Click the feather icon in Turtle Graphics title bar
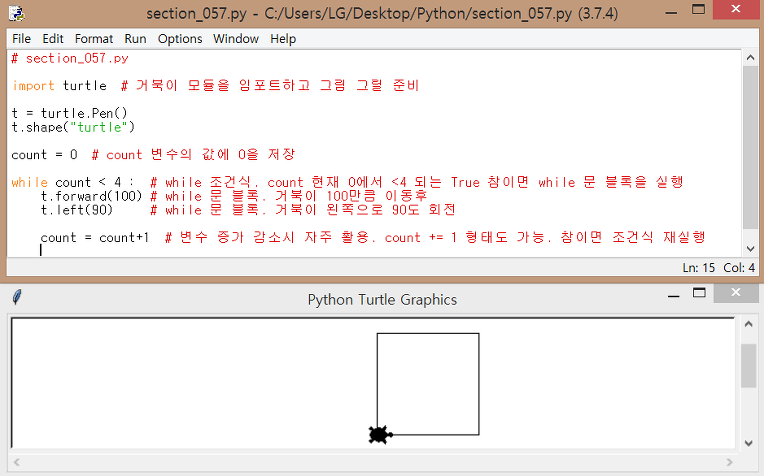Image resolution: width=764 pixels, height=476 pixels. click(x=17, y=297)
